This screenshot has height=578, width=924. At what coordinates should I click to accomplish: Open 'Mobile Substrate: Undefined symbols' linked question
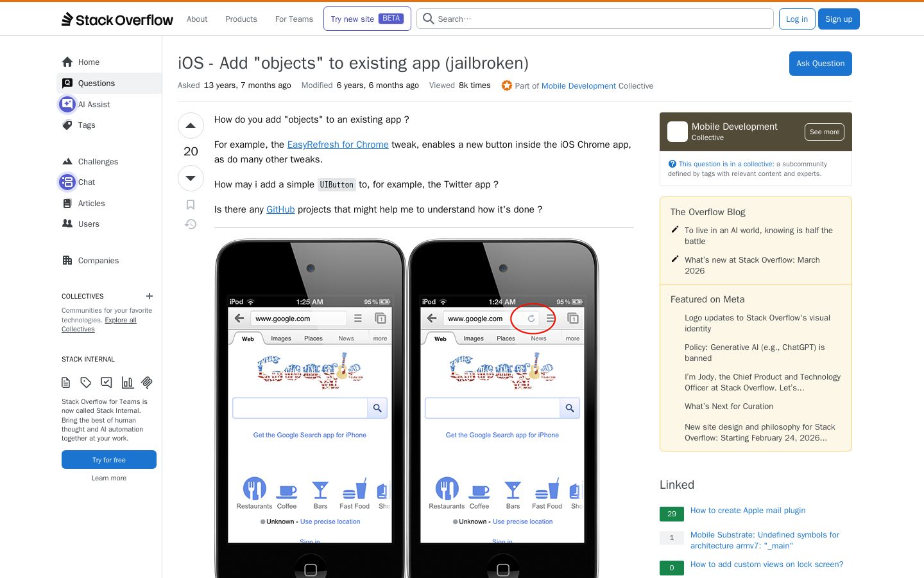tap(765, 540)
